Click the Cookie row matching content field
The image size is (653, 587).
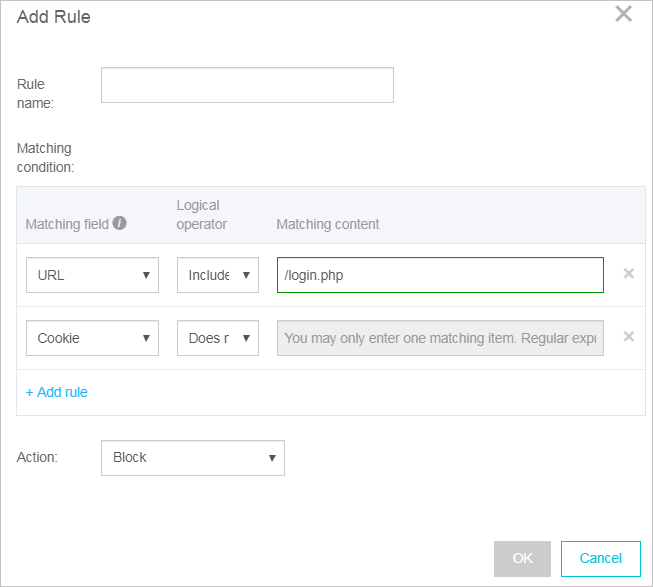pyautogui.click(x=440, y=338)
